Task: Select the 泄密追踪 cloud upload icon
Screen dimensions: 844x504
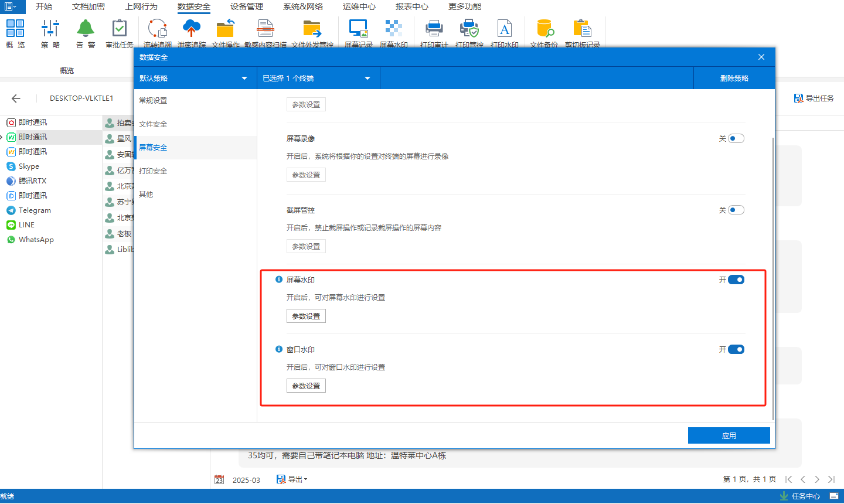Action: pos(192,29)
